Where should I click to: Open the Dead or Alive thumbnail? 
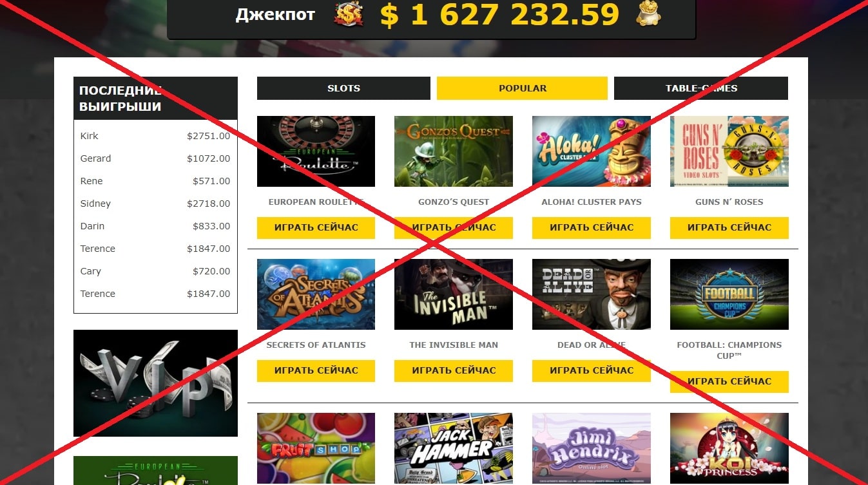tap(592, 294)
